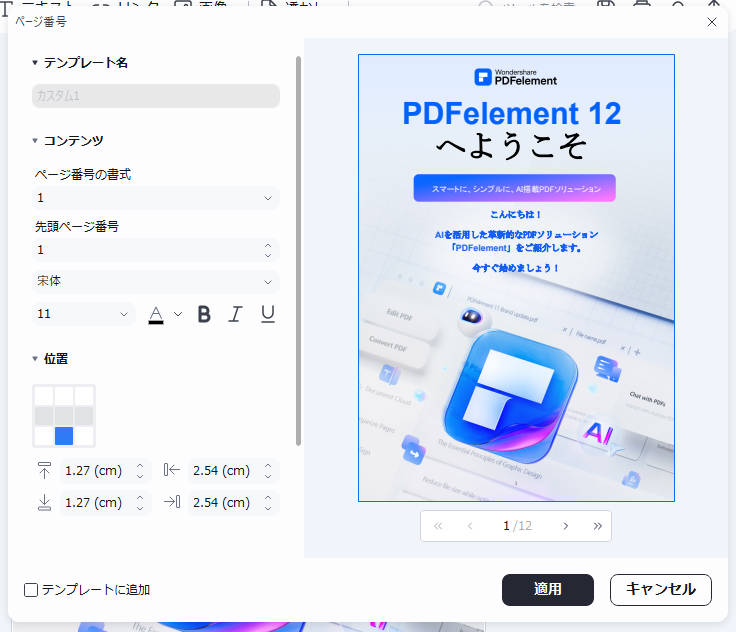This screenshot has height=632, width=736.
Task: Decrease the left margin value
Action: (x=268, y=476)
